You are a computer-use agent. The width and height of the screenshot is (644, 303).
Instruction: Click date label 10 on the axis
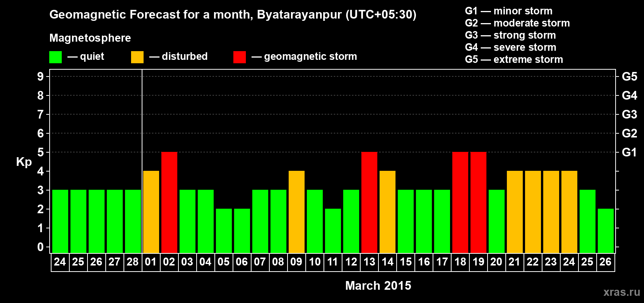point(315,262)
